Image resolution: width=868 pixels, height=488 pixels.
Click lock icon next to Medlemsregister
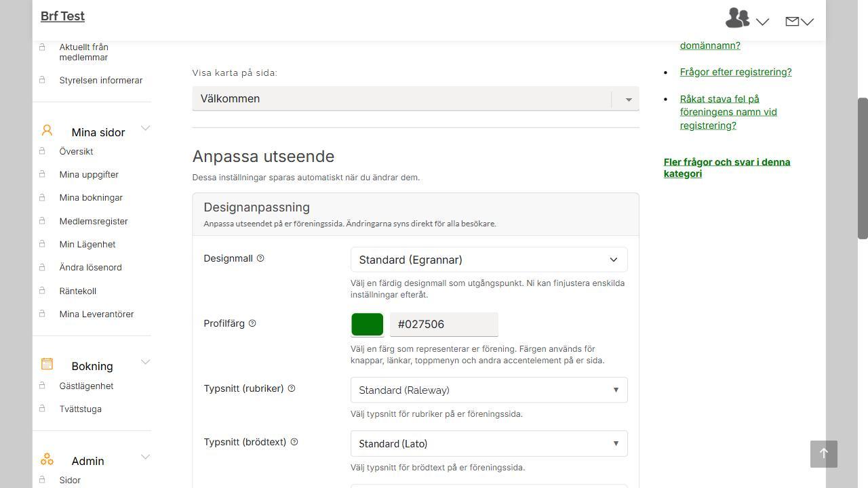point(42,220)
